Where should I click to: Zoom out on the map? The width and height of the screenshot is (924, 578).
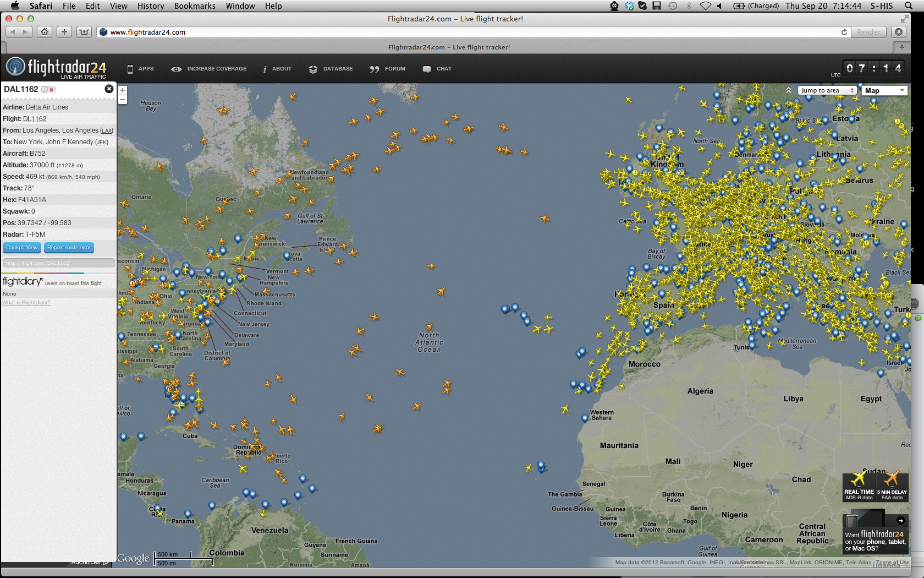click(x=123, y=100)
